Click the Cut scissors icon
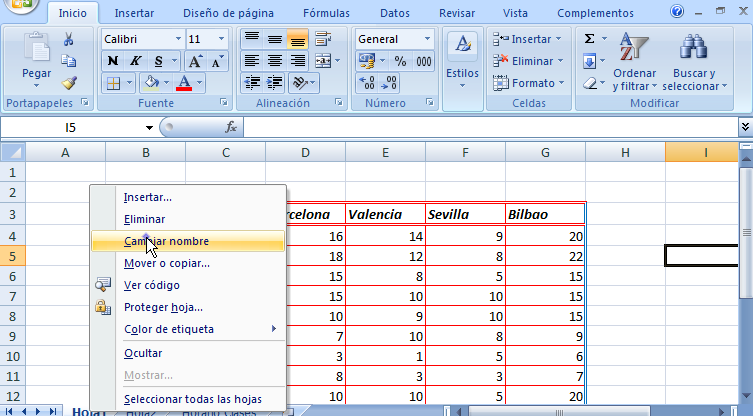The height and width of the screenshot is (417, 754). (69, 40)
